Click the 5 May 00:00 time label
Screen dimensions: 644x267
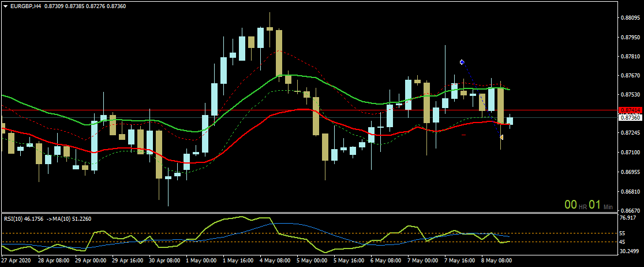click(312, 261)
